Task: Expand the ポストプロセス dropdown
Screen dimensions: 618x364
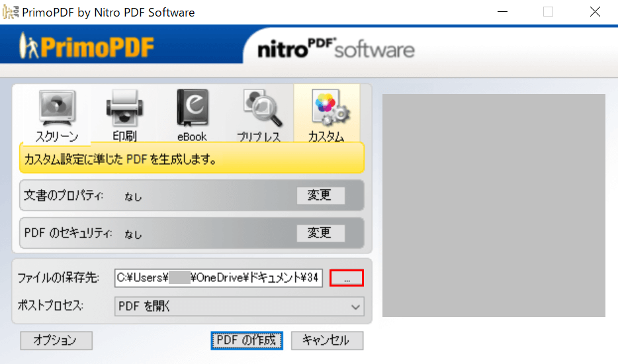Action: (240, 306)
